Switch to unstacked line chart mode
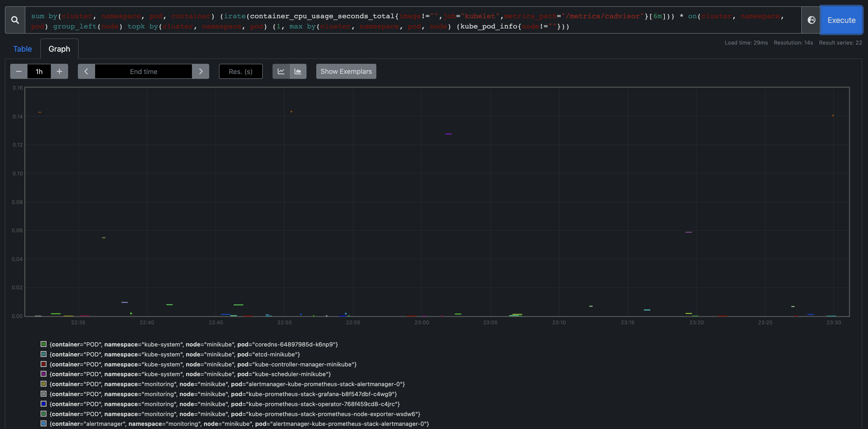This screenshot has width=868, height=429. [x=281, y=72]
